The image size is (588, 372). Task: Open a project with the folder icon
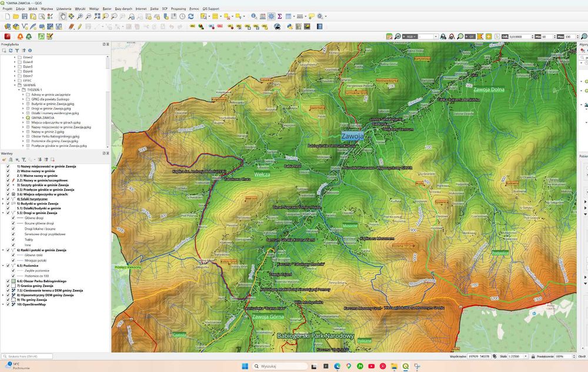tap(16, 16)
